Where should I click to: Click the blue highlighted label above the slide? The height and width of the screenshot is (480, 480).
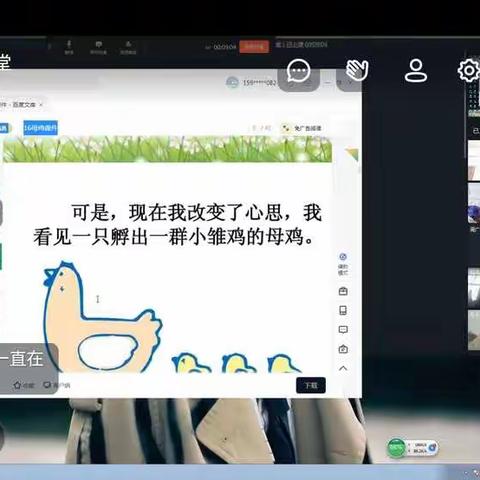(40, 128)
